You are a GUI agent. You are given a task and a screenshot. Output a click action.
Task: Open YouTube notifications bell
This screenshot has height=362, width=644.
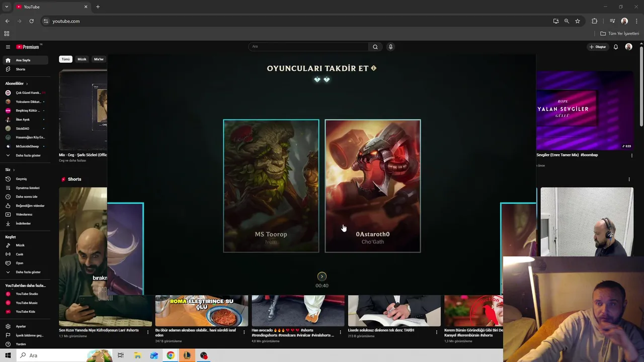pyautogui.click(x=615, y=47)
